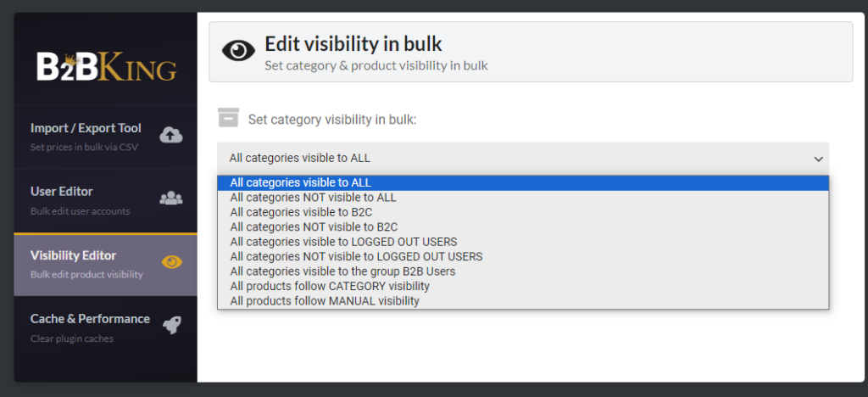Select 'All categories NOT visible to ALL'
Screen dimensions: 868x397
[313, 198]
